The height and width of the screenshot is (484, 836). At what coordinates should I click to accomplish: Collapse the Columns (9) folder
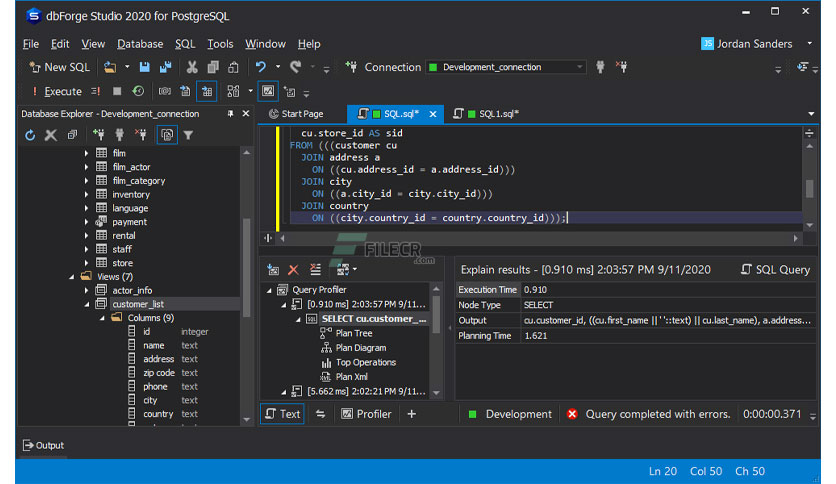pyautogui.click(x=102, y=318)
